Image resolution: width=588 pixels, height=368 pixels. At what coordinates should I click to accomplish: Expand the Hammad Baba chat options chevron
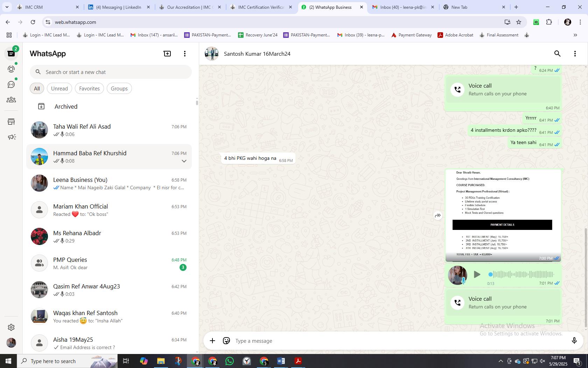coord(184,161)
